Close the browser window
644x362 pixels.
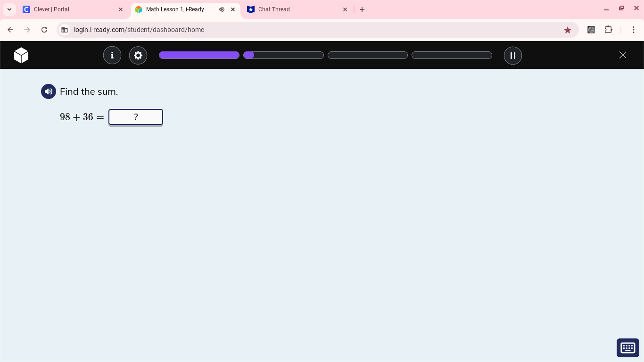tap(636, 8)
